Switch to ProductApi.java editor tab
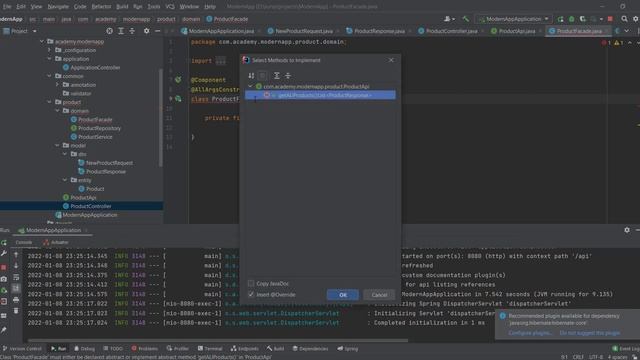Image resolution: width=640 pixels, height=360 pixels. 517,31
